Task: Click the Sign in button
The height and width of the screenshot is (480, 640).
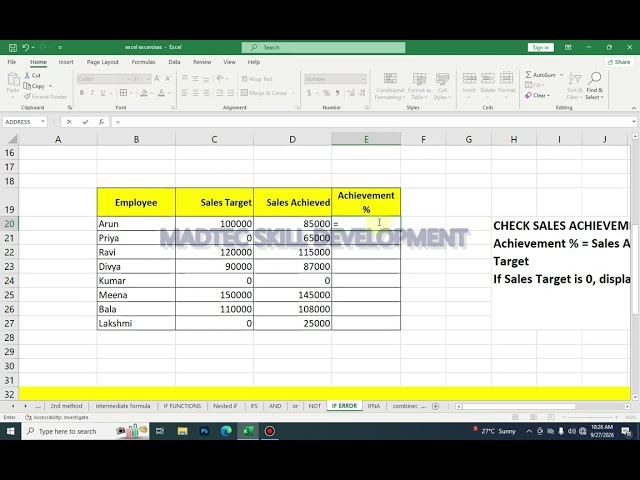Action: tap(540, 47)
